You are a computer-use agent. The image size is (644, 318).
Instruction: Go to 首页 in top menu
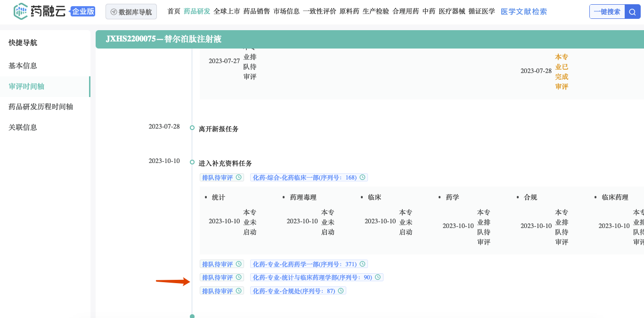pyautogui.click(x=174, y=11)
